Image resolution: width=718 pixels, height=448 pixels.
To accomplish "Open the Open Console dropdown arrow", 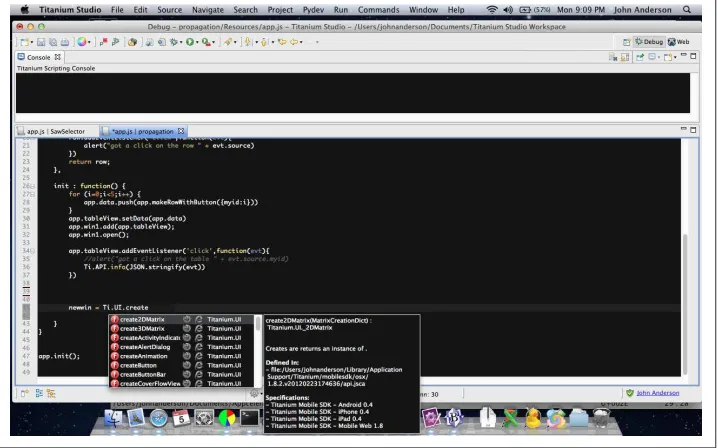I will tap(675, 58).
